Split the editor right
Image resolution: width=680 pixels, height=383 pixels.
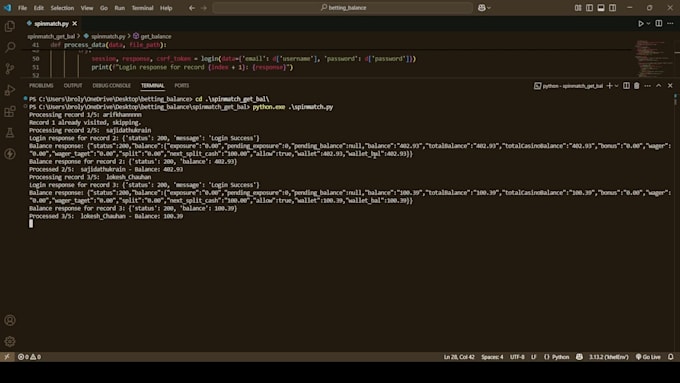tap(659, 23)
